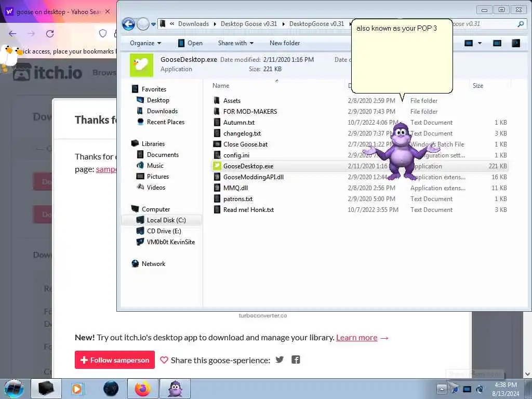Select the GooseModdingAPI.dll file icon

[217, 177]
